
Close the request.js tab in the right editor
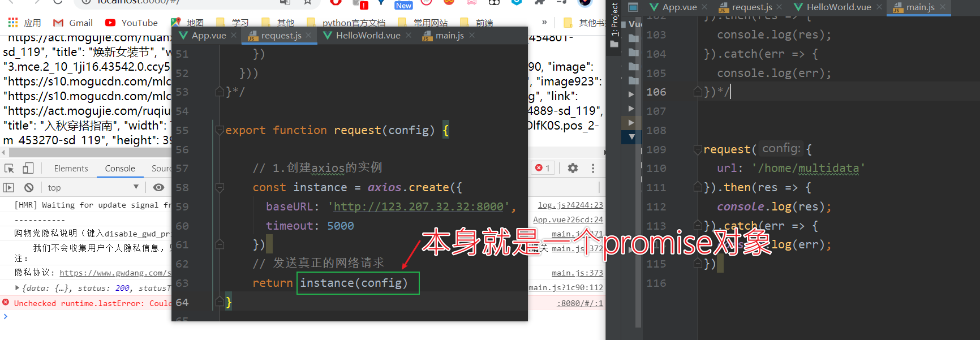coord(779,7)
